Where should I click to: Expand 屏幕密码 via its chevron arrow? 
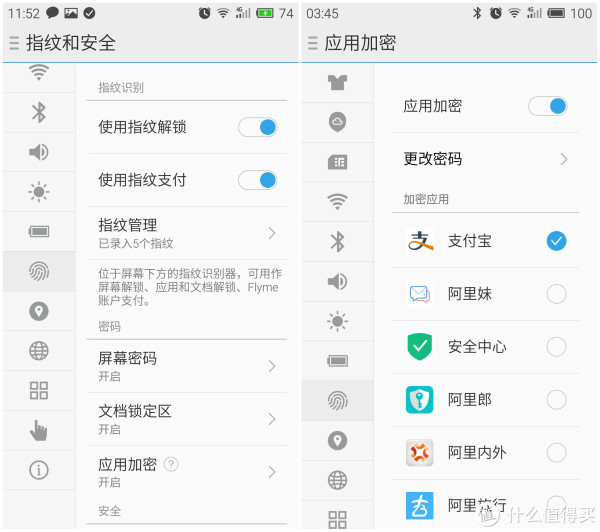coord(272,366)
